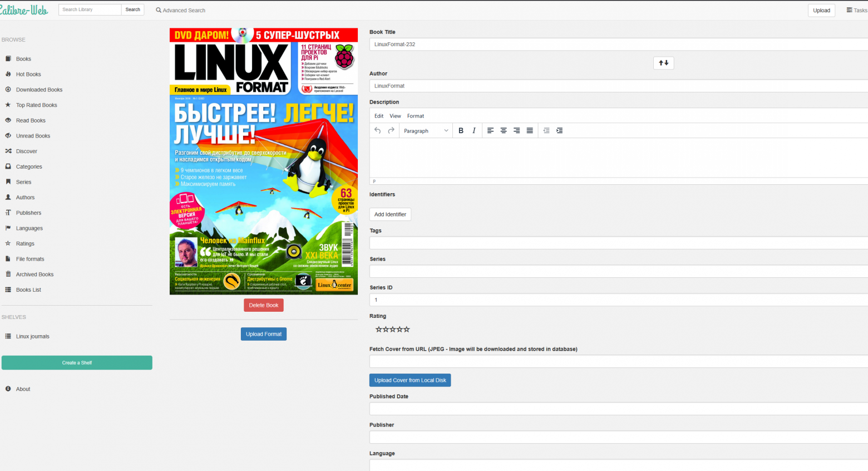Click the Languages flag icon
The height and width of the screenshot is (471, 868).
click(8, 228)
